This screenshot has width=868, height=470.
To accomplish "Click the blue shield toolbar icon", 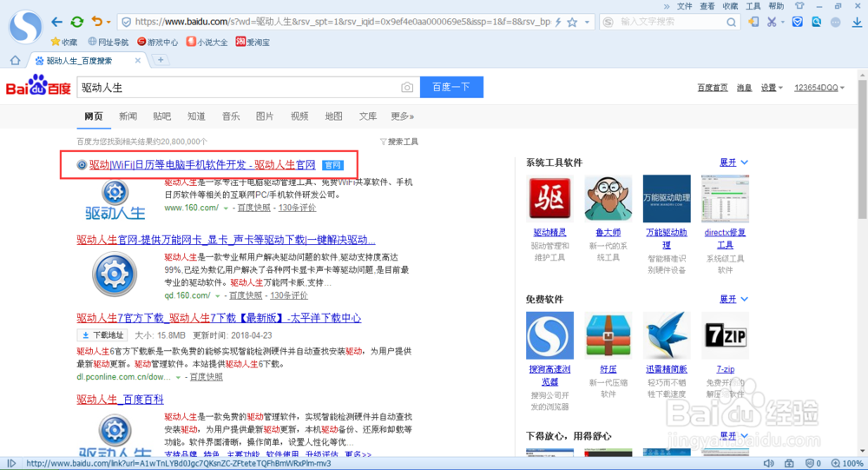I will [x=797, y=23].
